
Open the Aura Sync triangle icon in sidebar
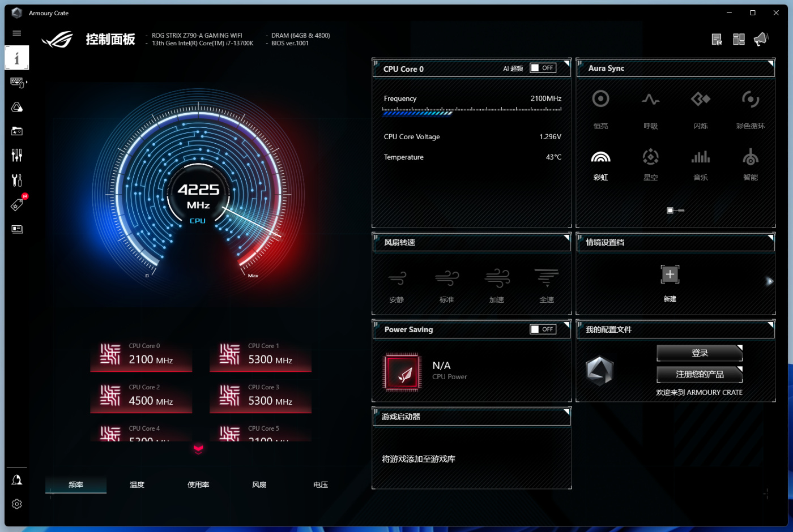17,107
